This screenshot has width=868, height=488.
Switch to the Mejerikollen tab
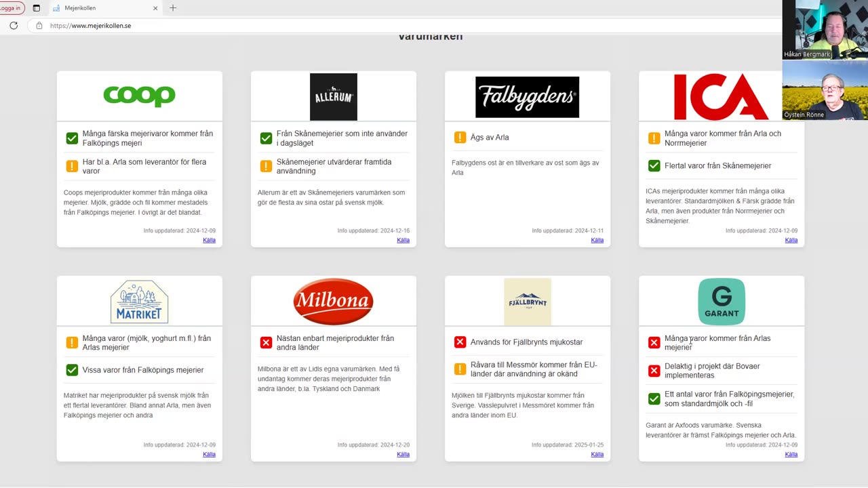(x=104, y=8)
